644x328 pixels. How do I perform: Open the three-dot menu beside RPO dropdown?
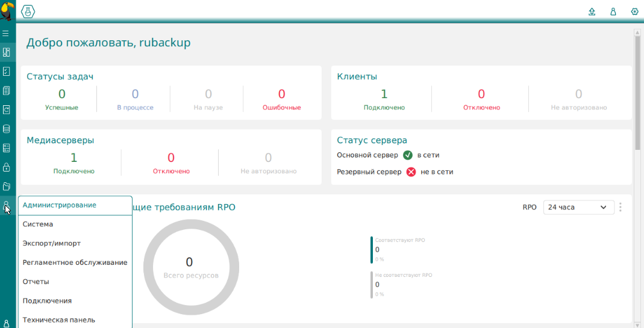point(621,207)
